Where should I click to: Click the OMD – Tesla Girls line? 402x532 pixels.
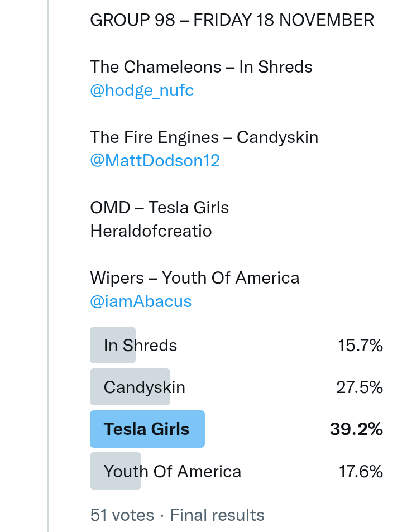point(159,208)
